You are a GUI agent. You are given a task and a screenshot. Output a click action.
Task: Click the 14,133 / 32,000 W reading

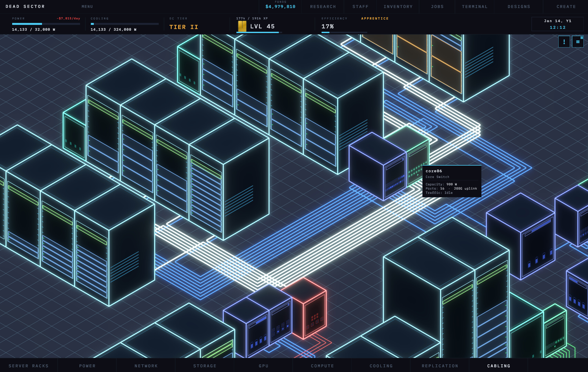point(34,30)
